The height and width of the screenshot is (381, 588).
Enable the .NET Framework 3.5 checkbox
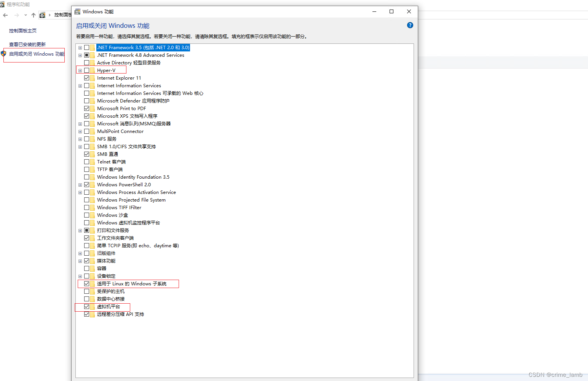click(x=87, y=48)
